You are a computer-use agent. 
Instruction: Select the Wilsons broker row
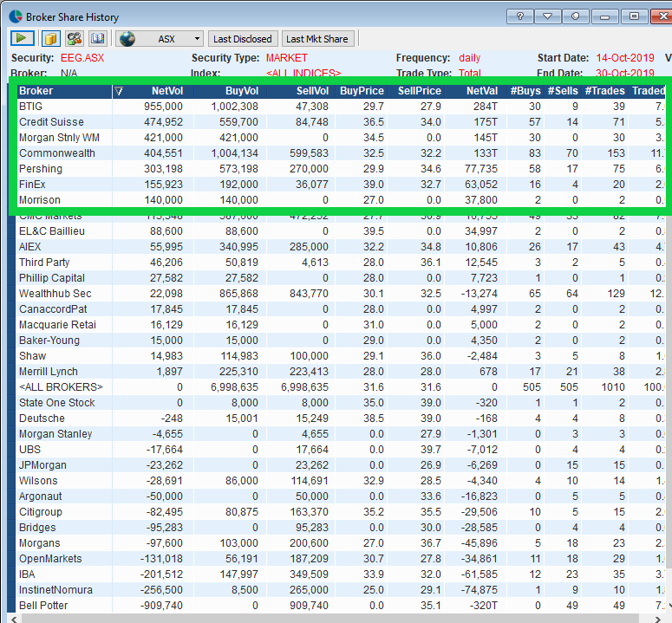(x=341, y=481)
